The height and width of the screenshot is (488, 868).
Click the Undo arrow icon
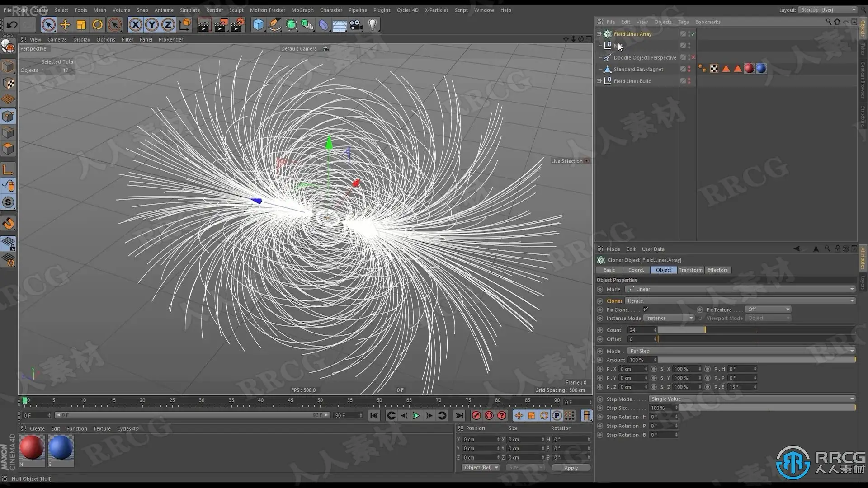click(x=12, y=25)
